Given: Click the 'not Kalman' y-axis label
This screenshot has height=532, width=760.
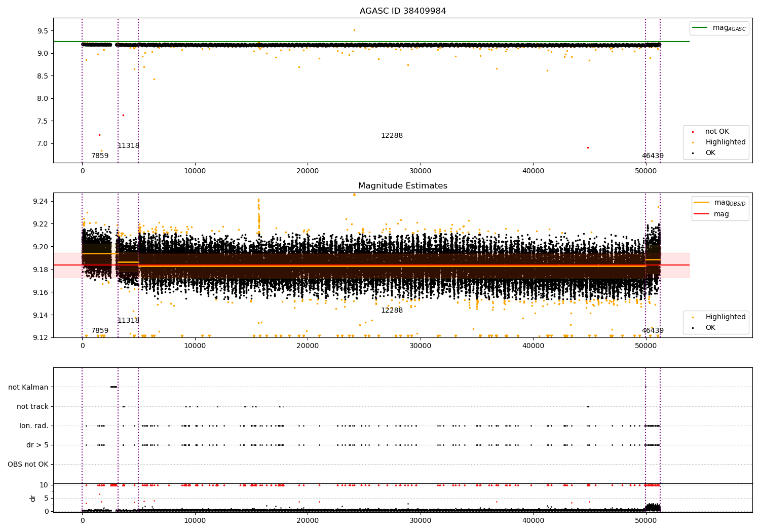Looking at the screenshot, I should (x=28, y=388).
